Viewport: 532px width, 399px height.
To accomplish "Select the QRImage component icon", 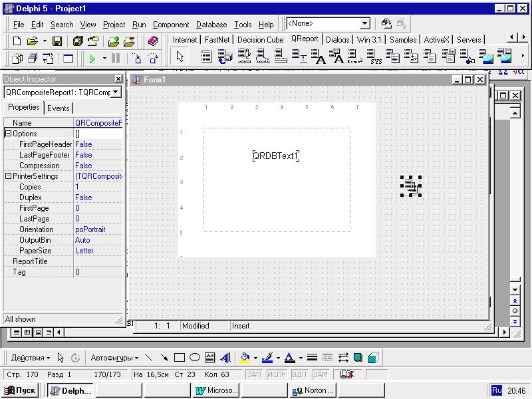I will (485, 57).
